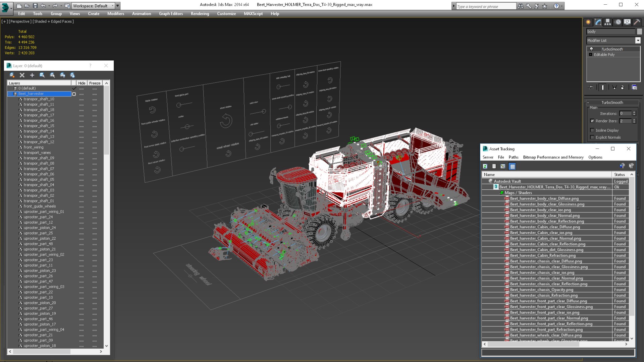Screen dimensions: 644x362
Task: Delete the highlighted layer with the X icon
Action: point(22,75)
